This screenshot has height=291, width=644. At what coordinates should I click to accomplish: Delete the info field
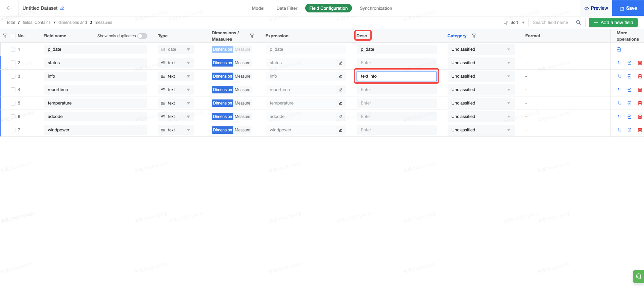(x=640, y=76)
